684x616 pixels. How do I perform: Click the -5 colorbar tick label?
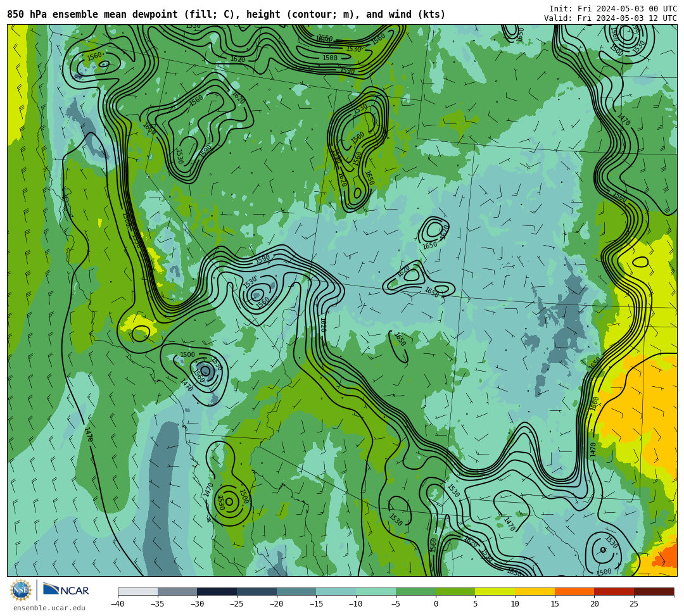tap(395, 604)
